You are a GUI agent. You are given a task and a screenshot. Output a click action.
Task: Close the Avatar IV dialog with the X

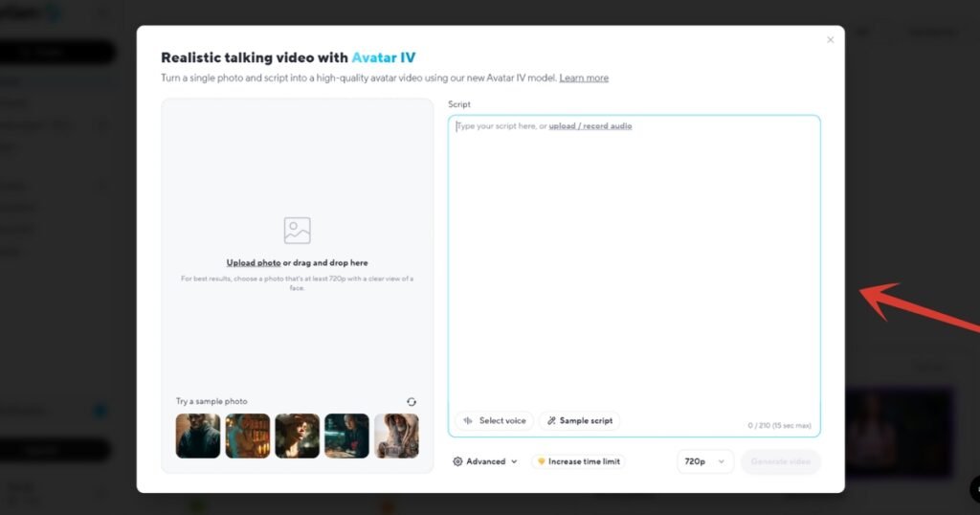point(830,40)
